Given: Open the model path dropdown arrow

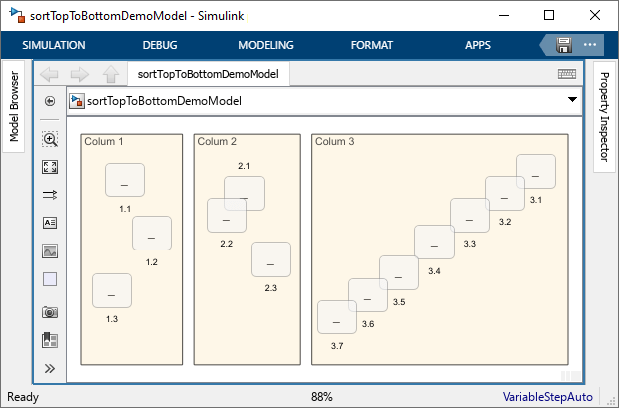Looking at the screenshot, I should [572, 100].
